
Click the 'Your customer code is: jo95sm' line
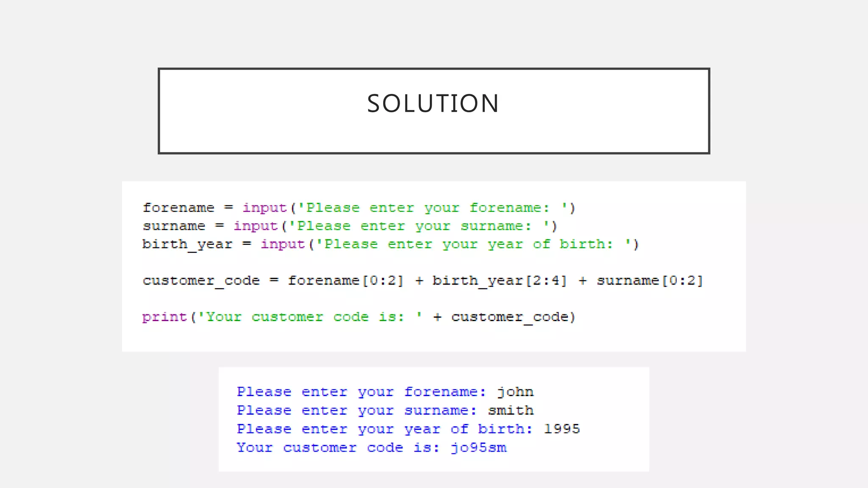(x=372, y=448)
